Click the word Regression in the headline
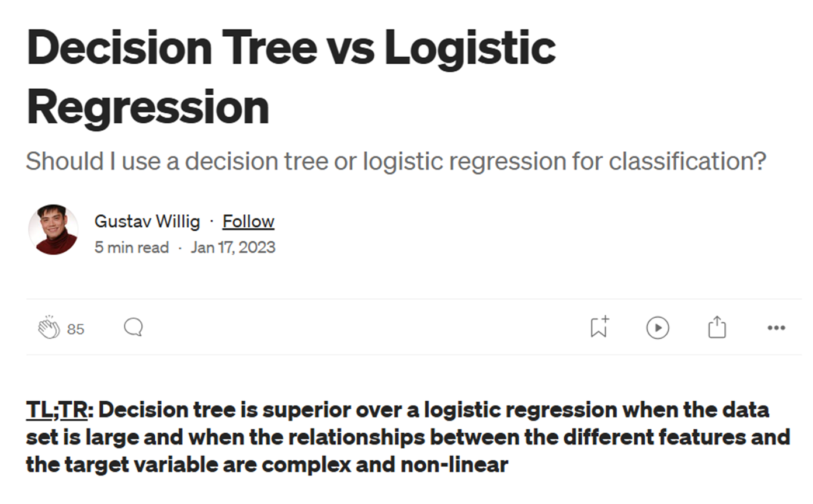The image size is (813, 504). point(148,106)
